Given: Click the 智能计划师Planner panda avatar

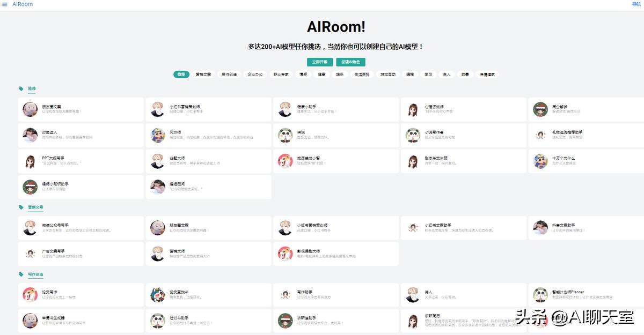Looking at the screenshot, I should (x=540, y=295).
